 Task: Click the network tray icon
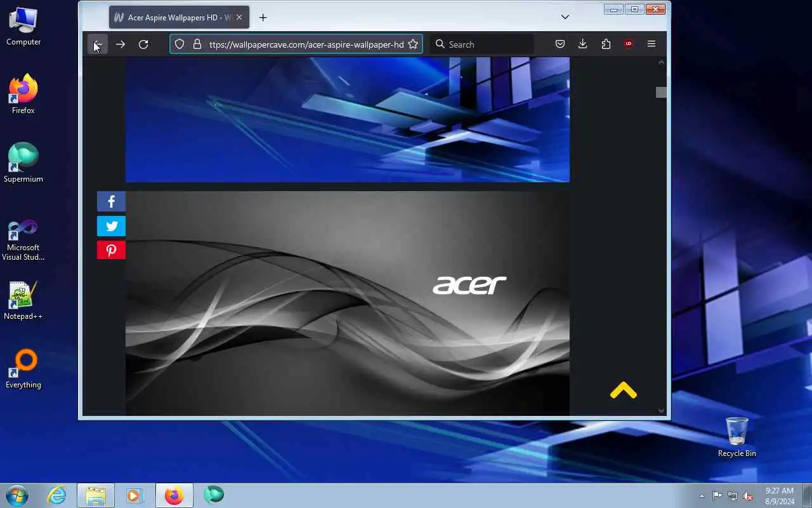point(733,497)
